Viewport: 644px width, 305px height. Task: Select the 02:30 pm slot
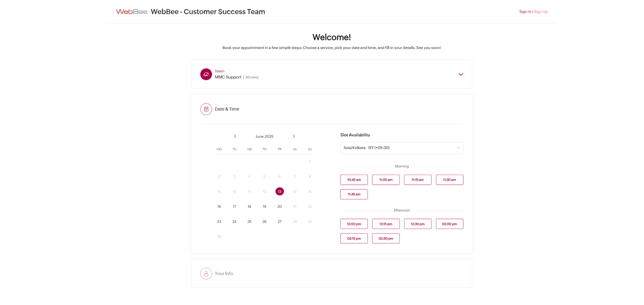[x=386, y=238]
